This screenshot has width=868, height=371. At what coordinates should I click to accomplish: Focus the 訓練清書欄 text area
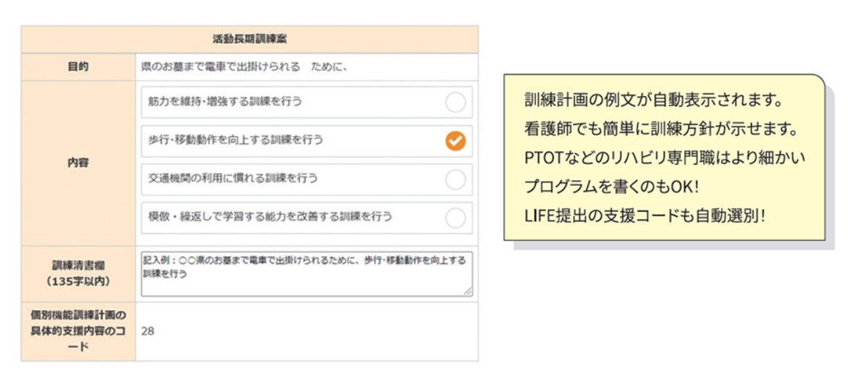pyautogui.click(x=306, y=273)
